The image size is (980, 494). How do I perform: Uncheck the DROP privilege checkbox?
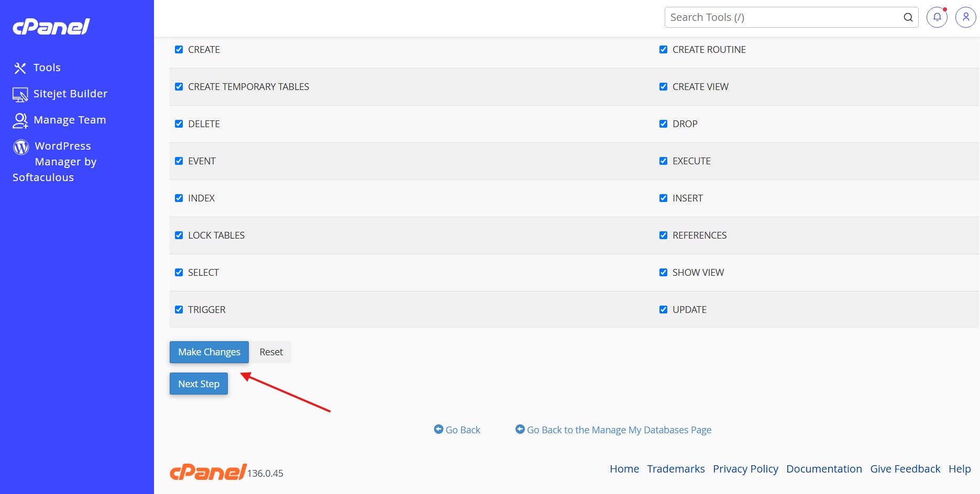(663, 124)
